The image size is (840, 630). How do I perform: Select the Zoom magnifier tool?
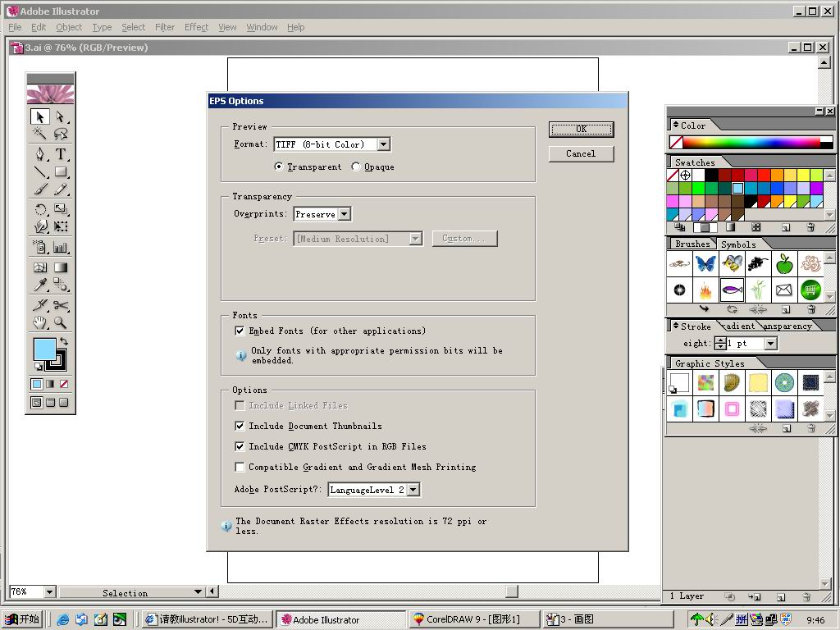pyautogui.click(x=61, y=322)
